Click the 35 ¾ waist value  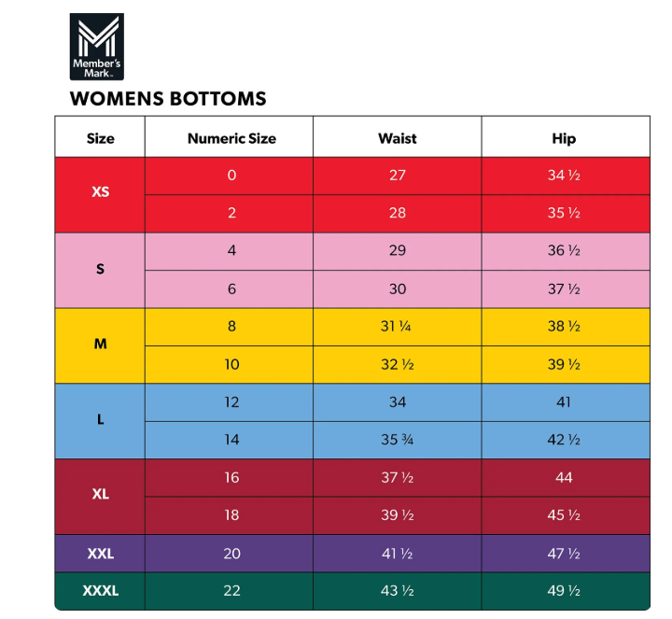click(x=398, y=440)
